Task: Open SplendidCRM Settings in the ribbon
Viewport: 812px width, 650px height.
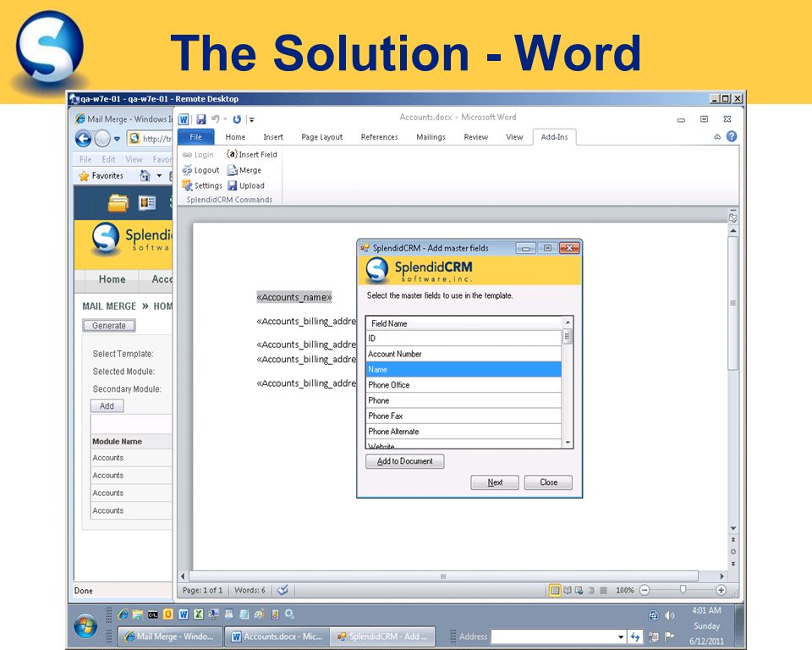Action: (202, 185)
